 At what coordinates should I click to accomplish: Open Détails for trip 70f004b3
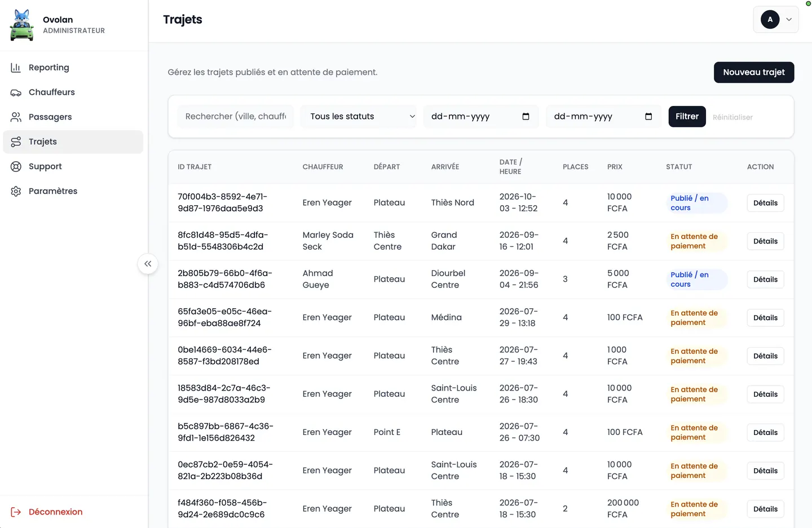pyautogui.click(x=765, y=203)
